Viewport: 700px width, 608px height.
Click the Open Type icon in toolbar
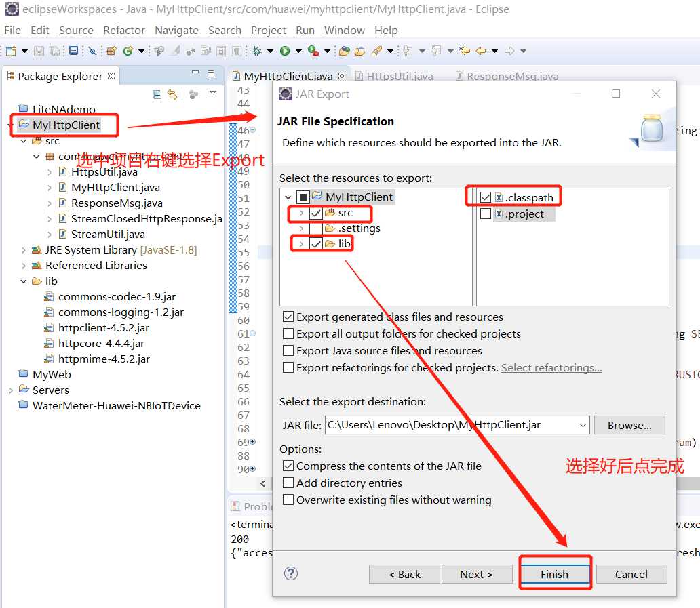coord(344,51)
